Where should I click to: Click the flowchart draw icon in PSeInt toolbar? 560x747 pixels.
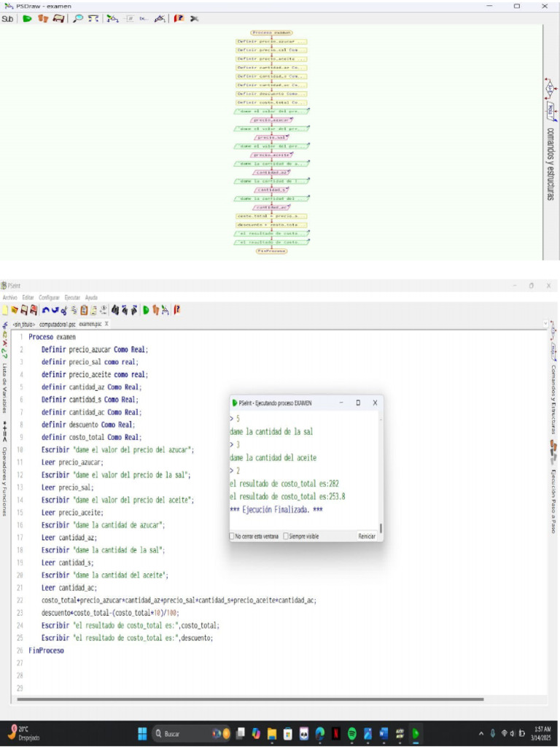pos(166,310)
